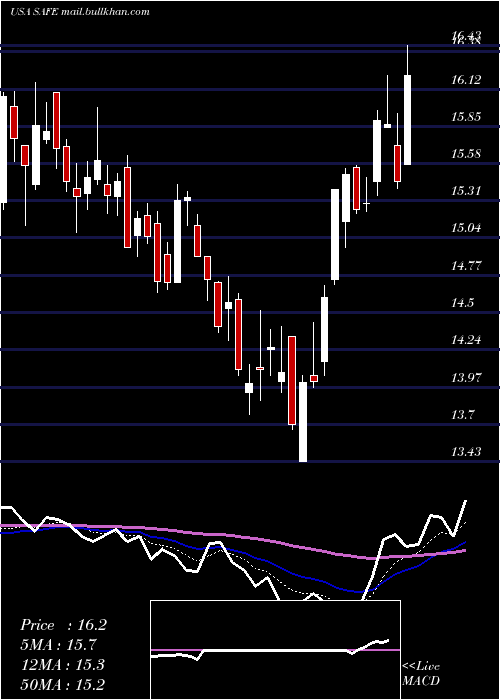Viewport: 500px width, 700px height.
Task: Click inside the MACD inset chart box
Action: tap(275, 650)
